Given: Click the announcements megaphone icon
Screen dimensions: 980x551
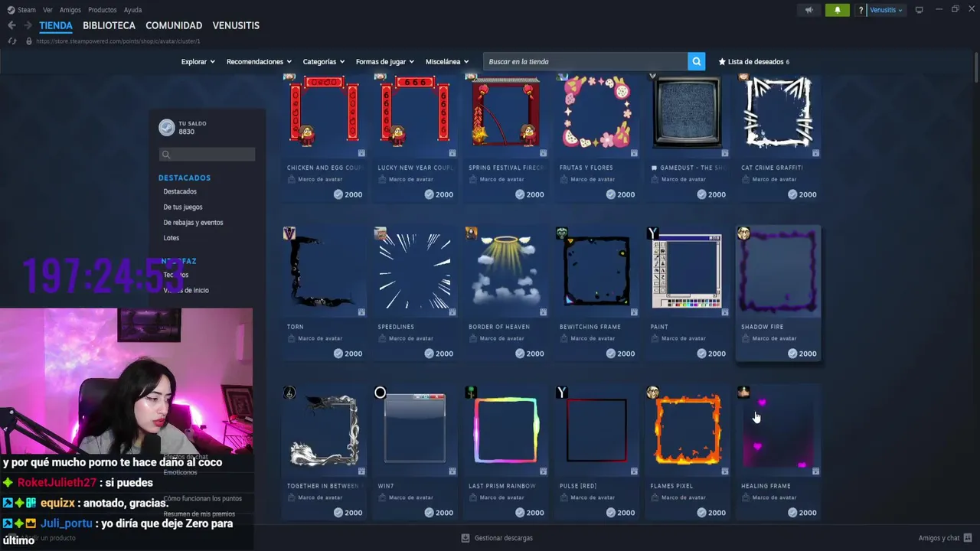Looking at the screenshot, I should 808,10.
